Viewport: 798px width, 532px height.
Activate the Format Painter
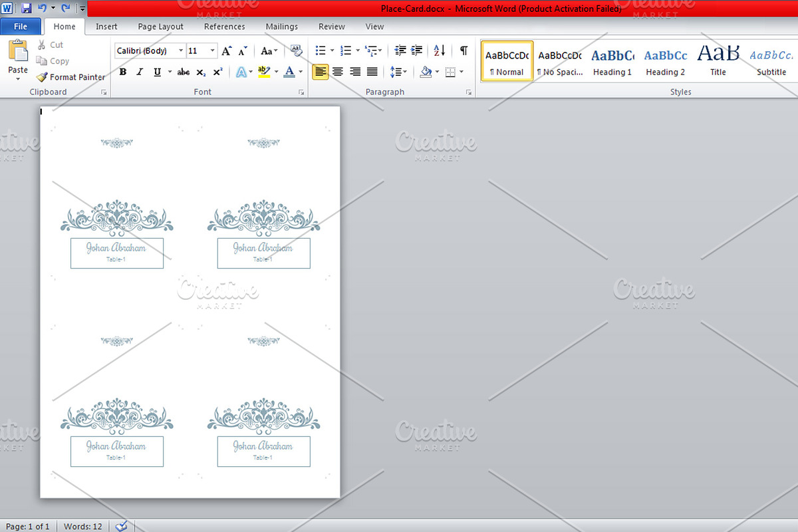pos(70,77)
